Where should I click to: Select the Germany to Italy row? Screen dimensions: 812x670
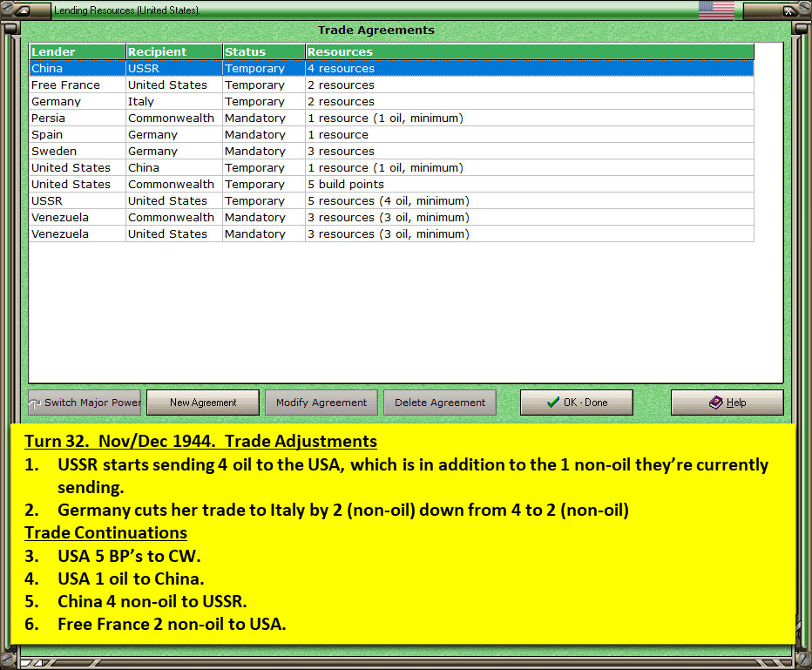pos(391,101)
